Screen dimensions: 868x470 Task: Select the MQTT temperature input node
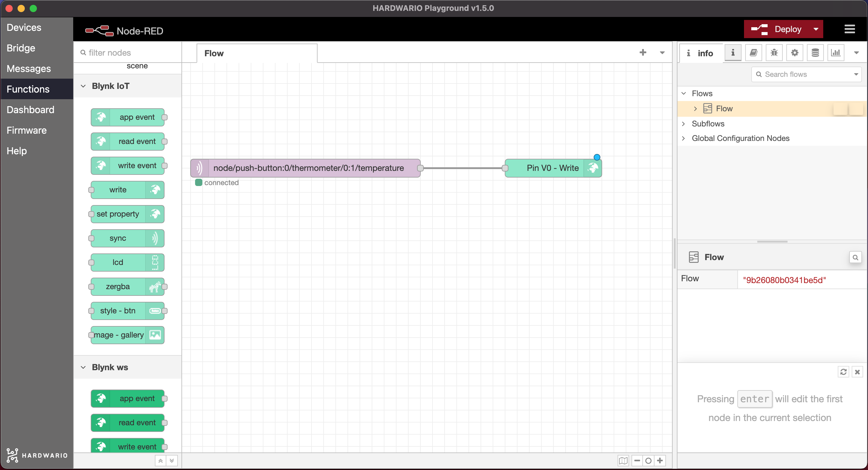click(305, 168)
